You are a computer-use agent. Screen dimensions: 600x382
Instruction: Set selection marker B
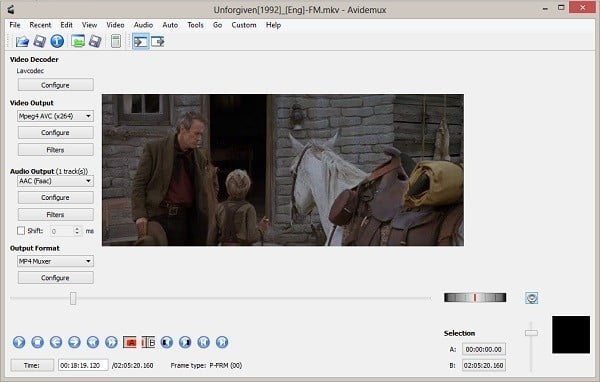tap(148, 342)
